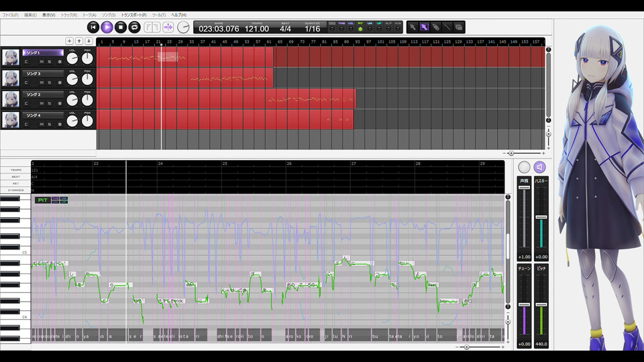Screen dimensions: 644x362
Task: Click the metronome dial icon
Action: tap(183, 27)
